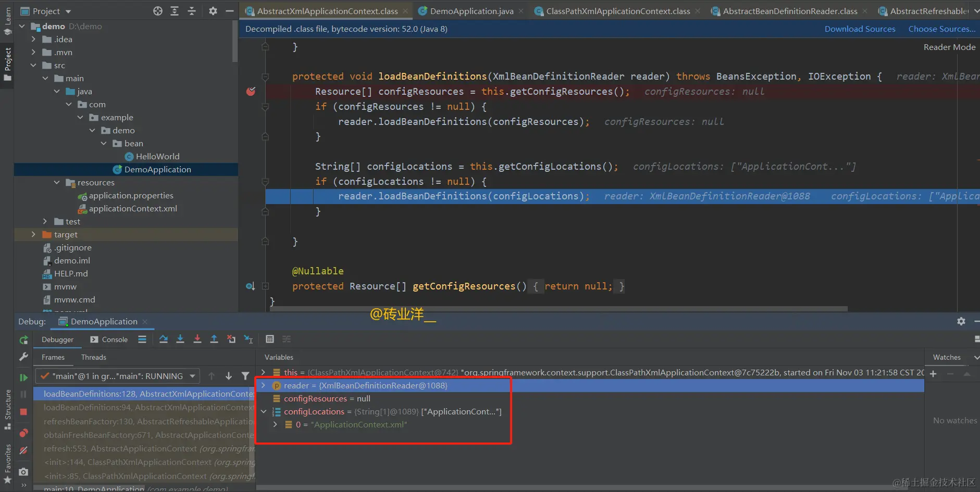Click the override gutter icon at getConfigResources
This screenshot has width=980, height=492.
tap(250, 286)
